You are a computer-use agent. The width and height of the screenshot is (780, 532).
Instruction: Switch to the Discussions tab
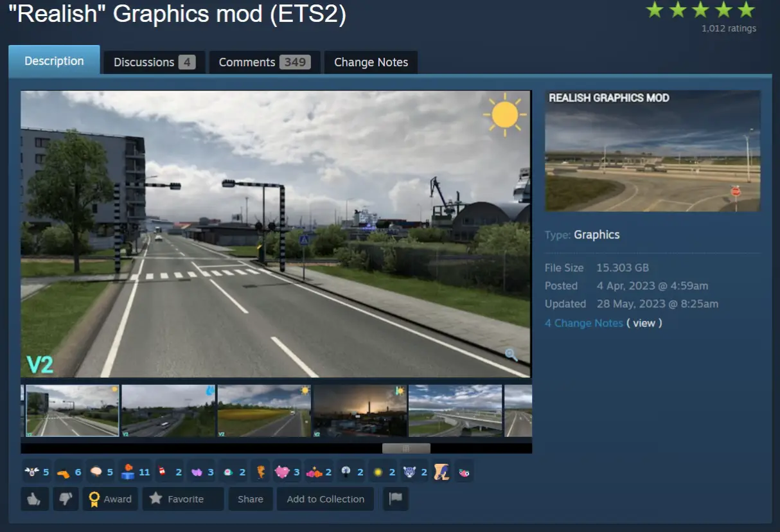coord(154,62)
